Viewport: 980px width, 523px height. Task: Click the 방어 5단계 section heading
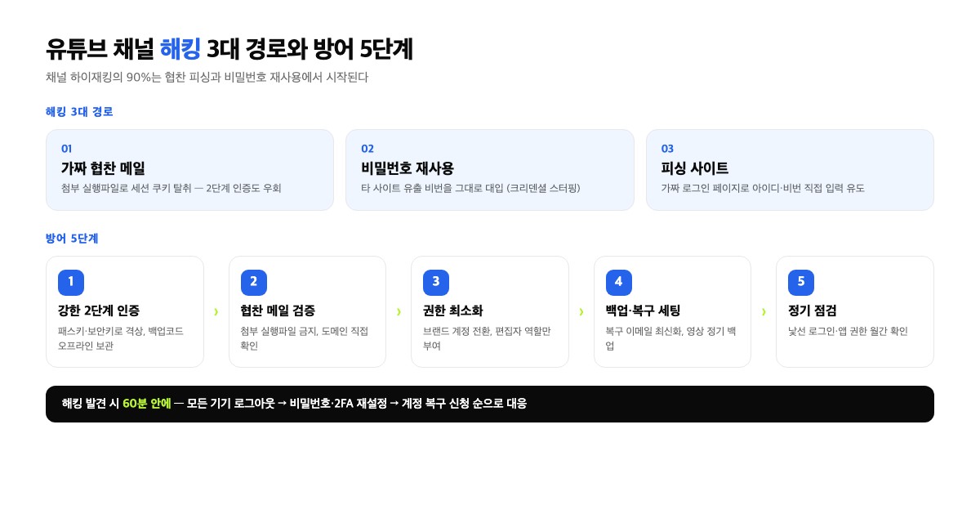[x=72, y=239]
